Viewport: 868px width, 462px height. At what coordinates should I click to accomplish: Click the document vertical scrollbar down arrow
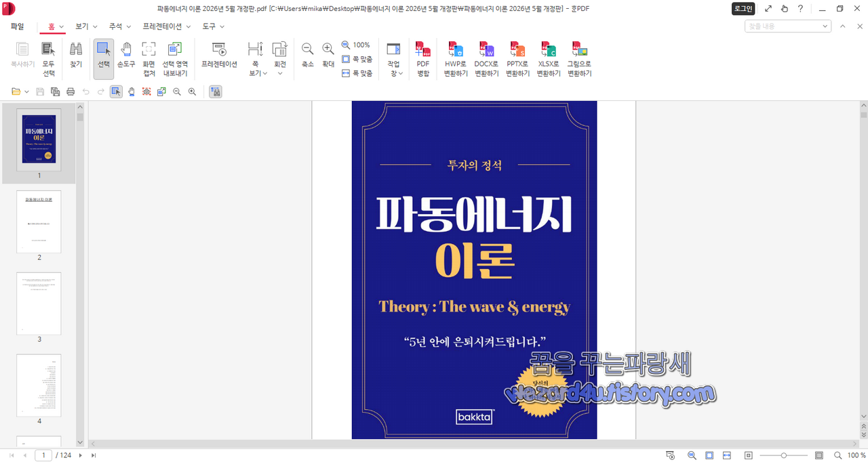(863, 416)
